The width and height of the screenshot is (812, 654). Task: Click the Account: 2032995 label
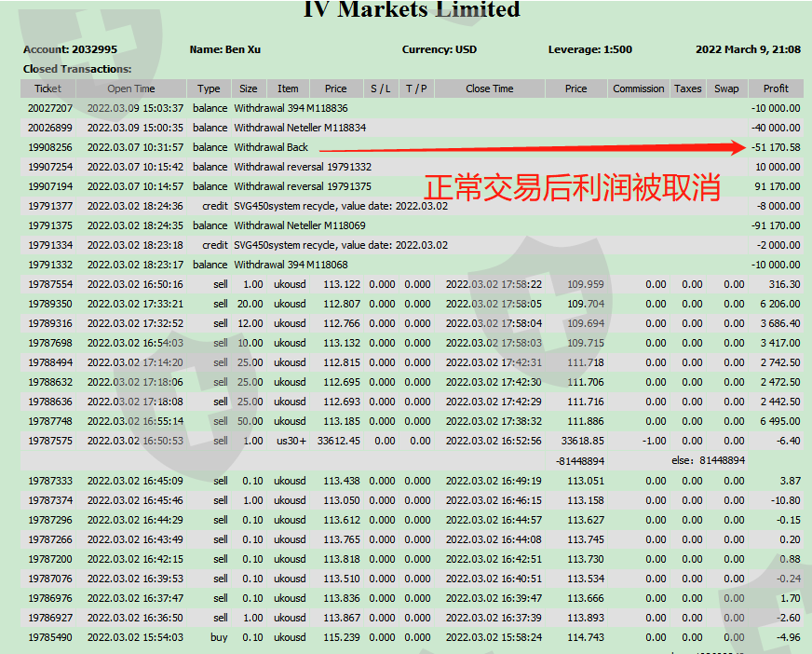click(70, 49)
